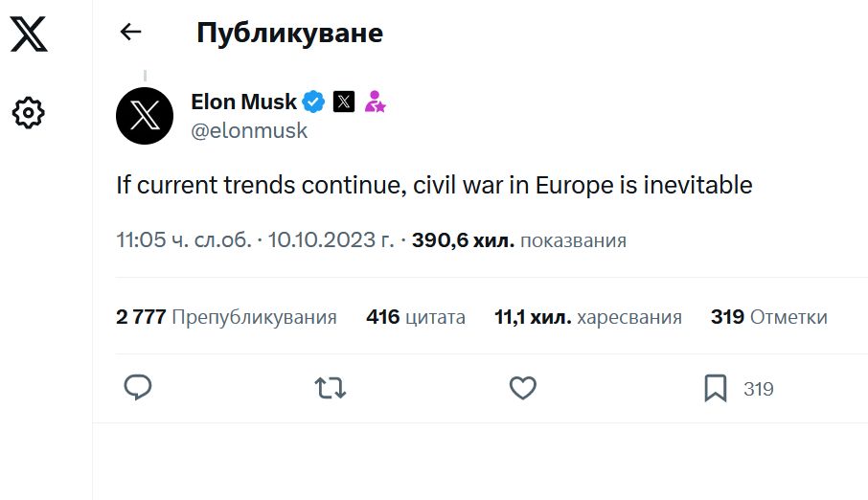Click the purple subscribe person icon
Screen dimensions: 868x500
[375, 102]
